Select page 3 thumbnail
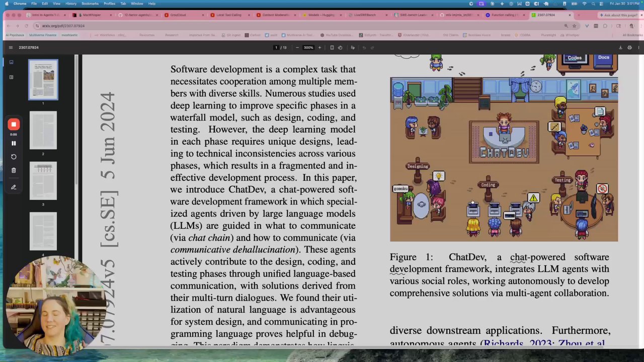The image size is (644, 362). click(x=43, y=180)
